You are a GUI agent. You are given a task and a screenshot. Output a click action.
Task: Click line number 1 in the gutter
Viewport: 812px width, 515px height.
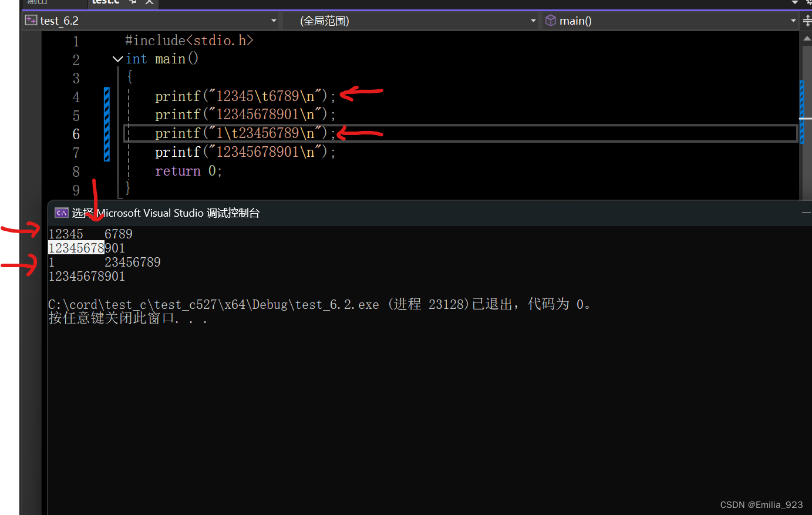(76, 42)
